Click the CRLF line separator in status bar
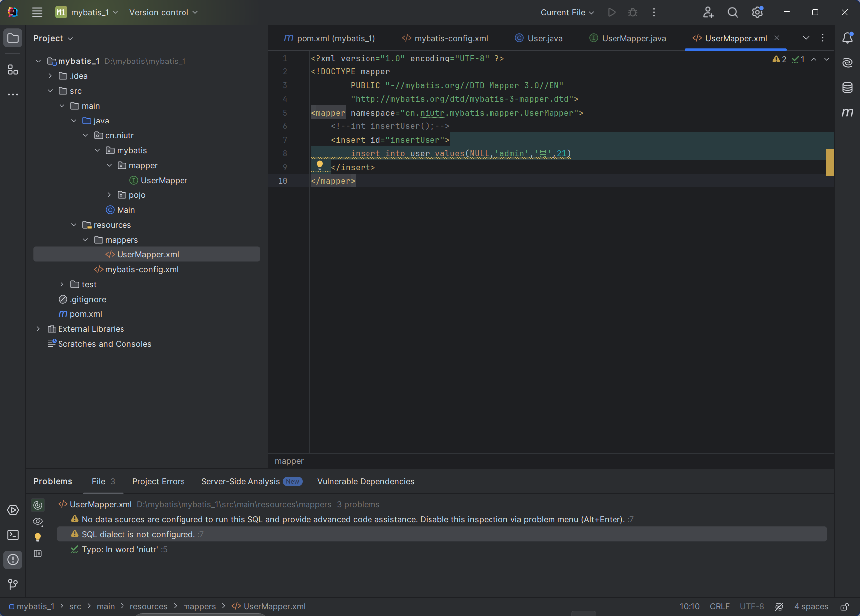Image resolution: width=860 pixels, height=616 pixels. point(719,606)
